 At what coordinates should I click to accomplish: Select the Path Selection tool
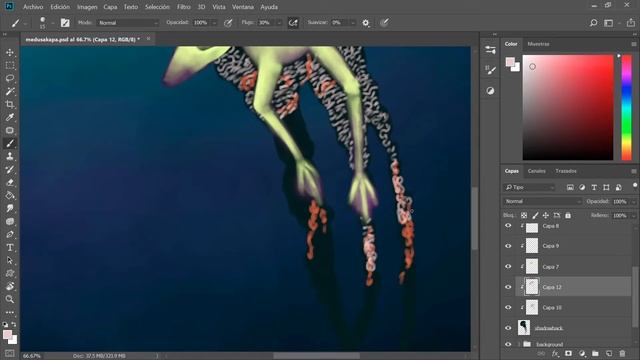[x=10, y=261]
